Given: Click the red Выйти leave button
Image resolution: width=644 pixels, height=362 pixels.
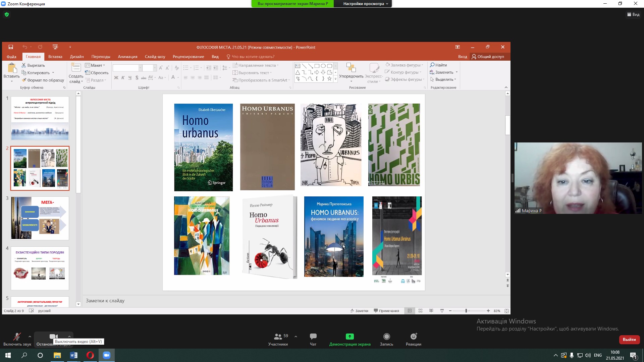Looking at the screenshot, I should pyautogui.click(x=629, y=339).
